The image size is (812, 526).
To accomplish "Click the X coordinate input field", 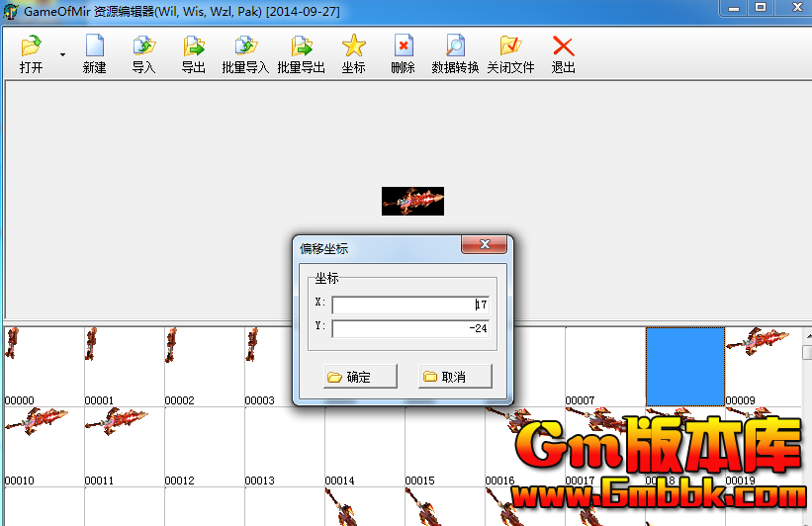I will [x=409, y=305].
